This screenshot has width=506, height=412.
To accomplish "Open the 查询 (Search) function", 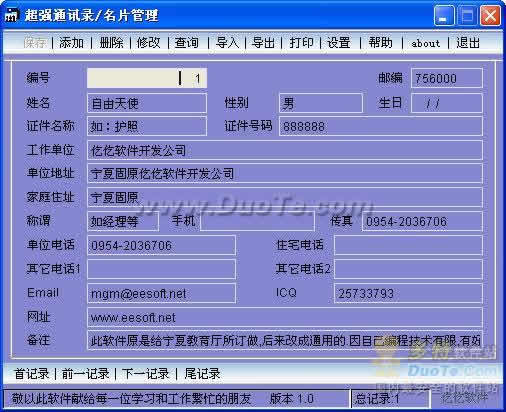I will tap(187, 43).
